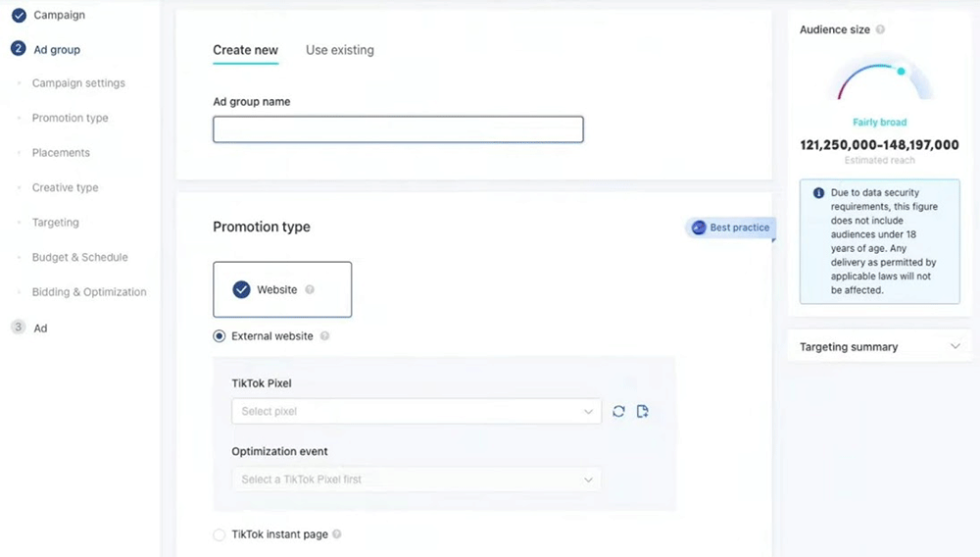Click the Best practice badge icon

[699, 228]
